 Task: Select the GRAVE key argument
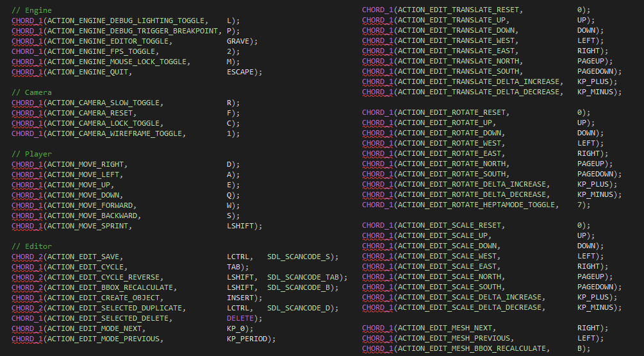pos(240,41)
